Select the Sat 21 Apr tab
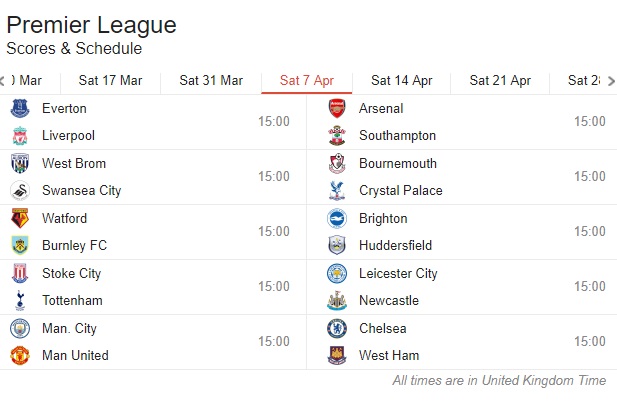617x401 pixels. (x=500, y=81)
